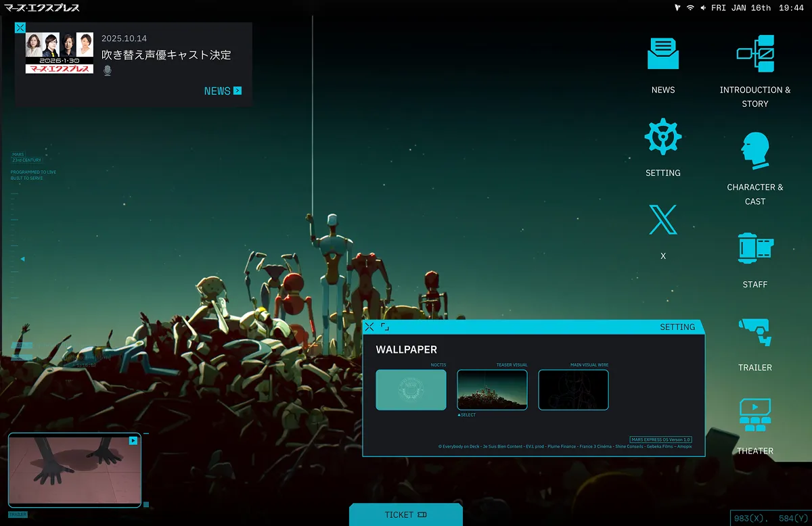Pick the MAIN VISUAL WIRE wallpaper
Screen dimensions: 812x526
[x=573, y=389]
